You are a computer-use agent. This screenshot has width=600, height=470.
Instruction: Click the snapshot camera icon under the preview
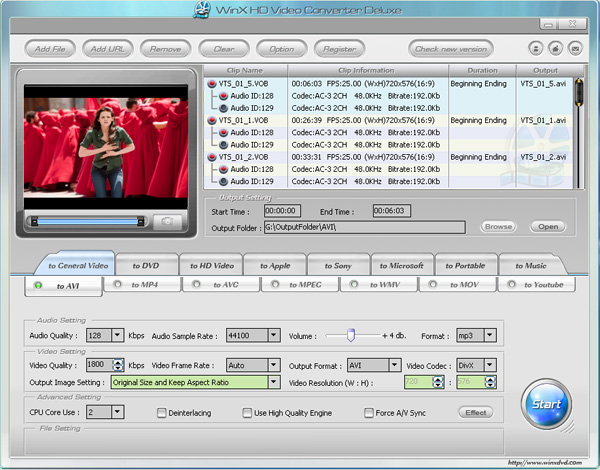point(168,221)
